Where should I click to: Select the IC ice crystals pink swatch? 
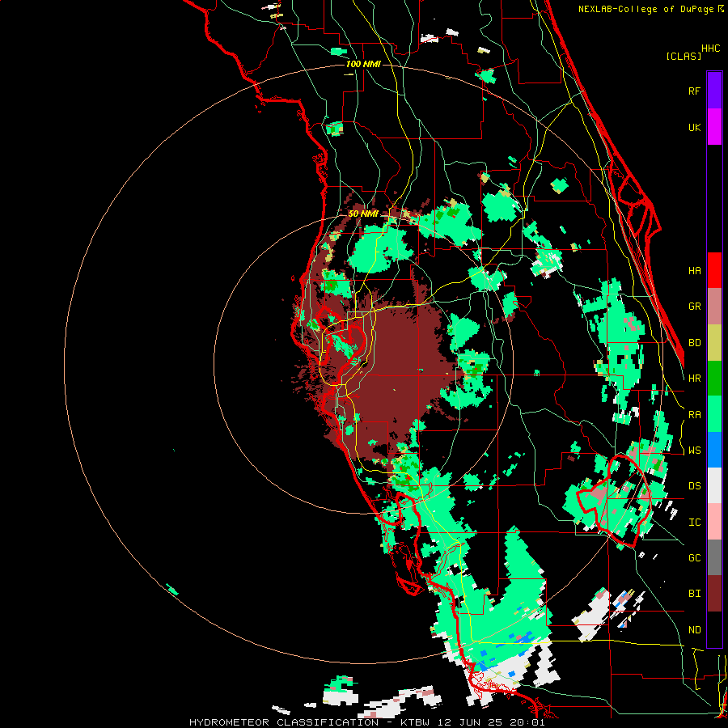[714, 522]
